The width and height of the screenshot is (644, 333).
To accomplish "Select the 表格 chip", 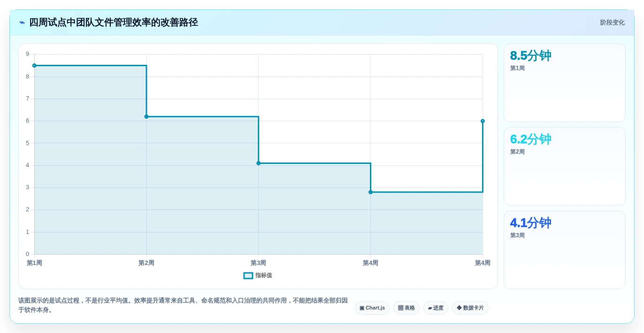I will click(406, 308).
